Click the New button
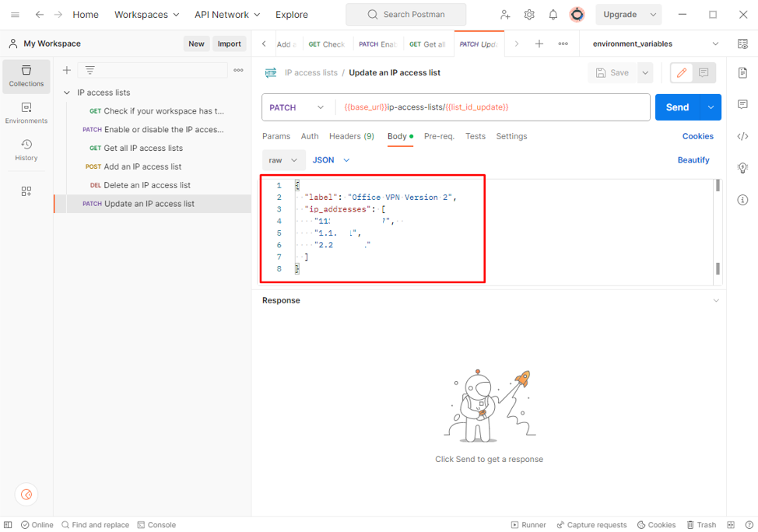Screen dimensions: 758x532 pyautogui.click(x=196, y=44)
